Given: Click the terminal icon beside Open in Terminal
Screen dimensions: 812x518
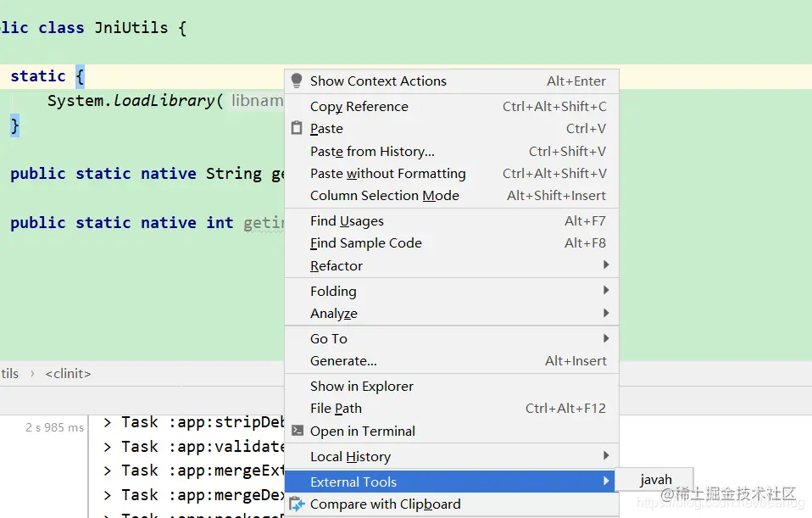Looking at the screenshot, I should [x=298, y=431].
